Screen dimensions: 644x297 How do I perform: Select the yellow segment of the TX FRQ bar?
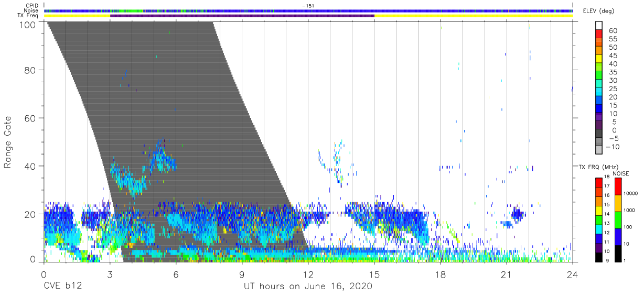(x=599, y=211)
